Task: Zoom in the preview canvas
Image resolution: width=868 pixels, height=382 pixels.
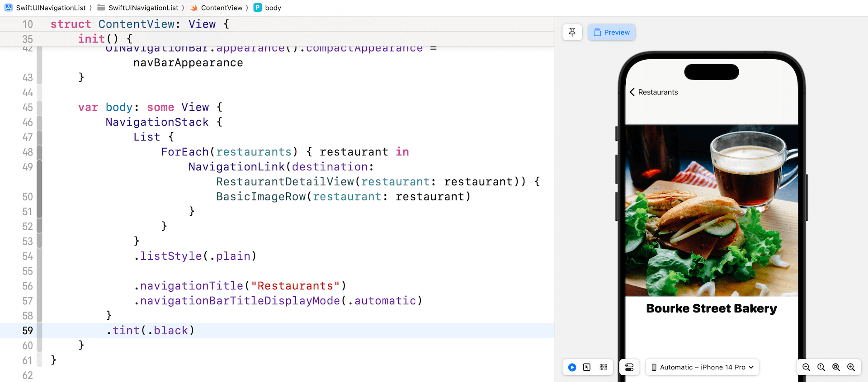Action: click(851, 367)
